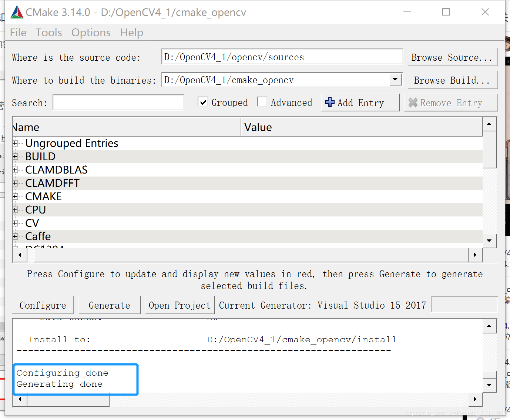The height and width of the screenshot is (420, 510).
Task: Expand the Caffe group
Action: pyautogui.click(x=15, y=236)
